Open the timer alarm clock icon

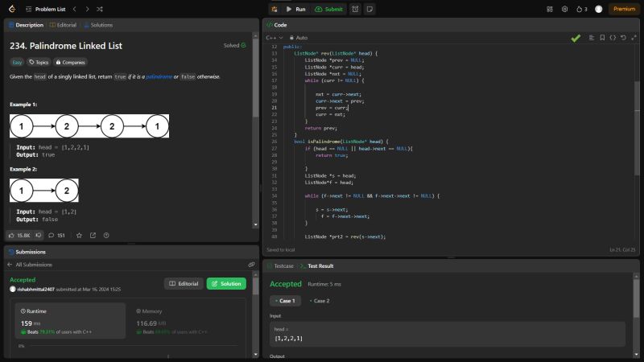pos(355,9)
